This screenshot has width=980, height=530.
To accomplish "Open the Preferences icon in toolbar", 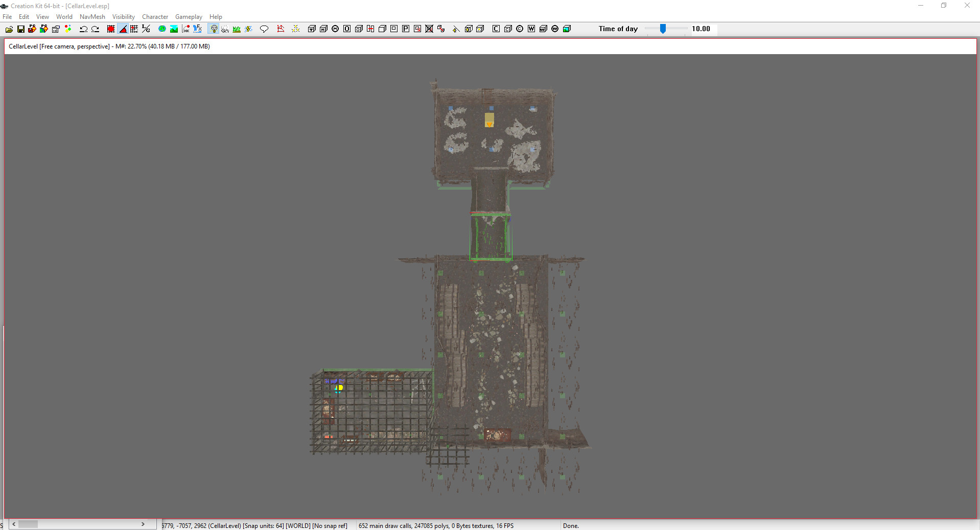I will click(x=56, y=29).
